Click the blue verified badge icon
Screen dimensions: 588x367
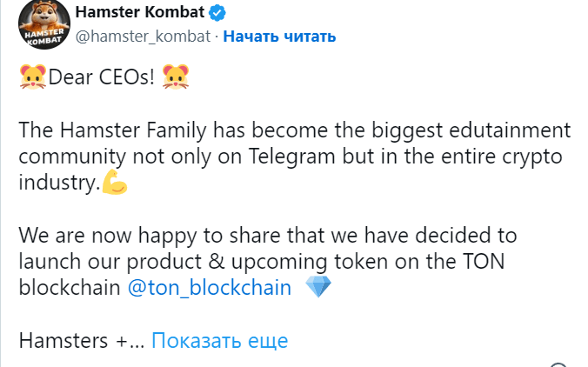click(217, 14)
